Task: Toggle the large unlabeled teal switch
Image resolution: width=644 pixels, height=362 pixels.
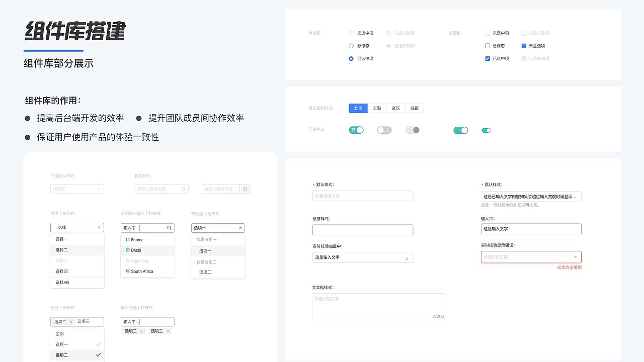Action: tap(461, 130)
